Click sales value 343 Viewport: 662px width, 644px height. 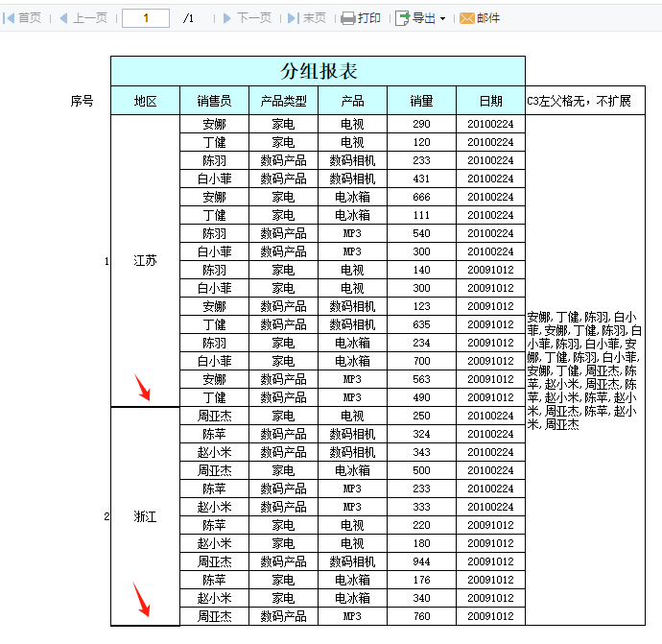[x=421, y=452]
